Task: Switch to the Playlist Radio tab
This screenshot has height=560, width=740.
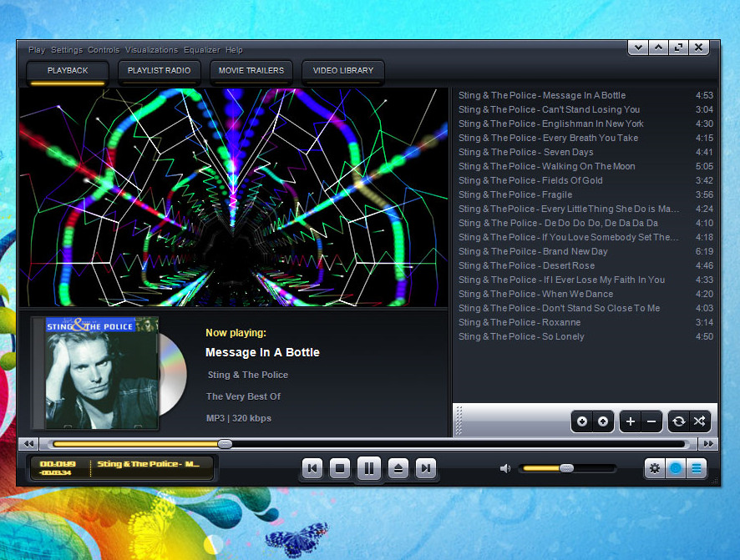Action: (159, 72)
